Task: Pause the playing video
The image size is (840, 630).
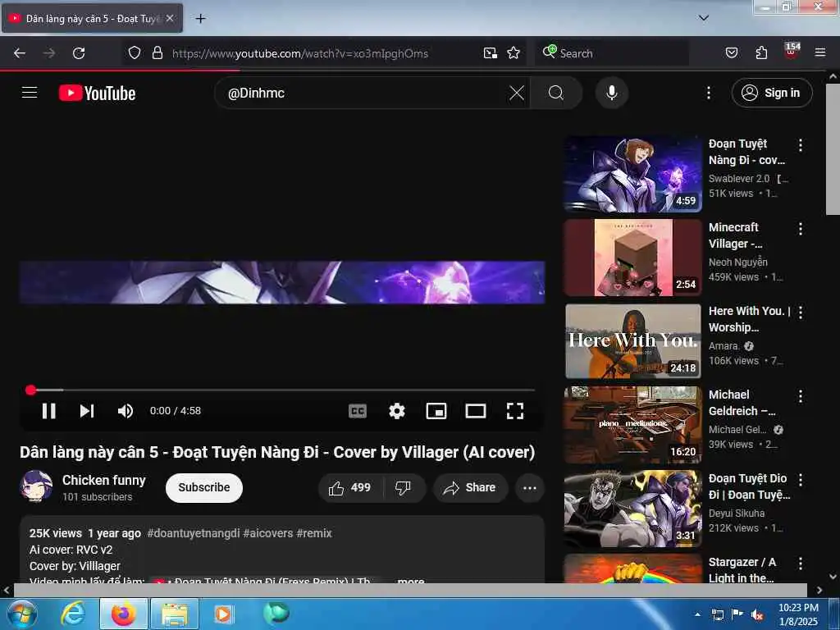Action: [x=48, y=411]
